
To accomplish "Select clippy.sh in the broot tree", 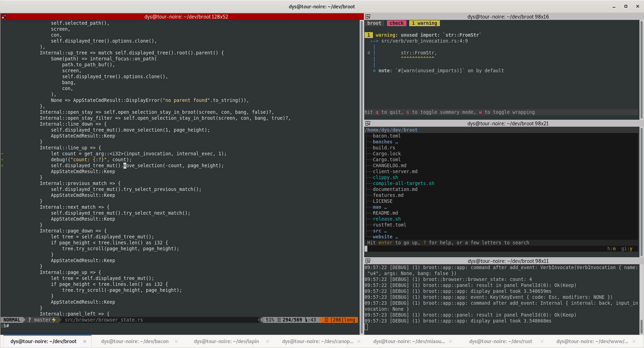I will (x=385, y=177).
